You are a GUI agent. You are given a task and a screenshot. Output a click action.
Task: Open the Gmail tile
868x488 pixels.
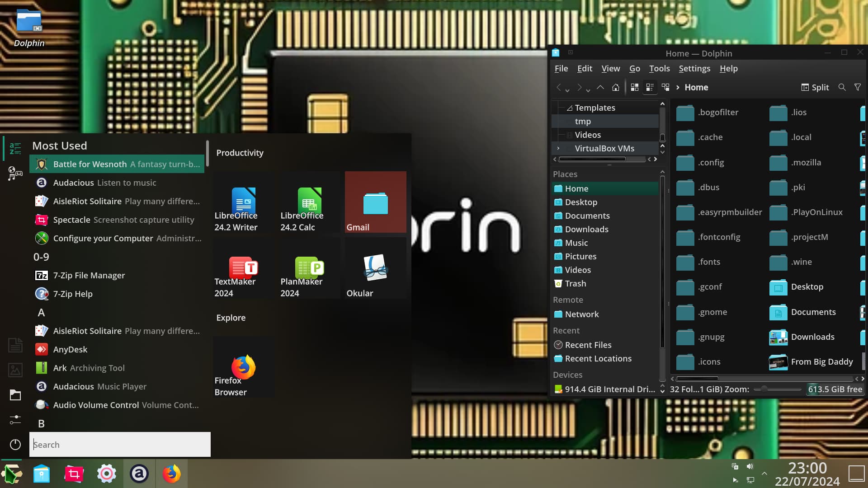[376, 202]
